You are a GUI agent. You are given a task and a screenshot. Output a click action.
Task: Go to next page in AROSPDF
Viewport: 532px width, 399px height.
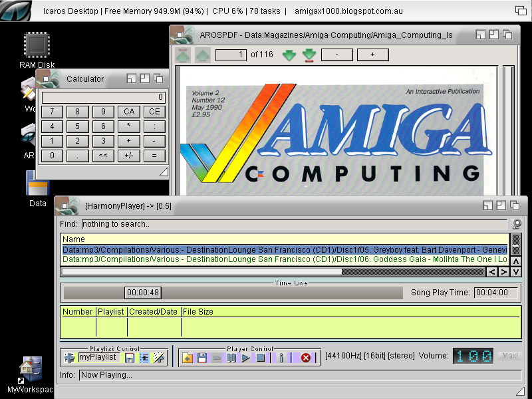[289, 55]
